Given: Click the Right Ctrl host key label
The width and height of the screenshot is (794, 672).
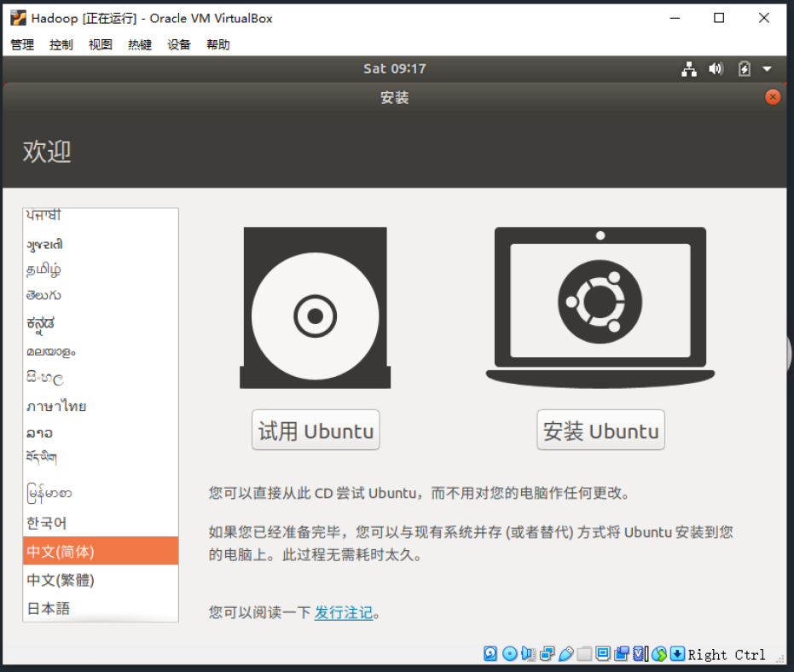Looking at the screenshot, I should 726,654.
